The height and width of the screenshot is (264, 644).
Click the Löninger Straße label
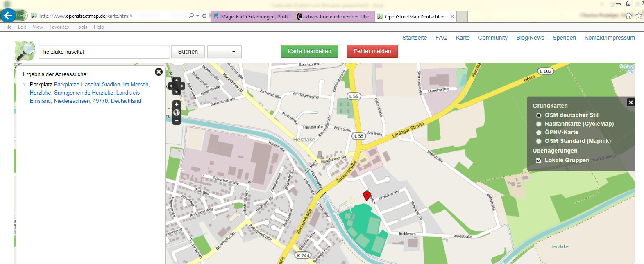coord(408,130)
